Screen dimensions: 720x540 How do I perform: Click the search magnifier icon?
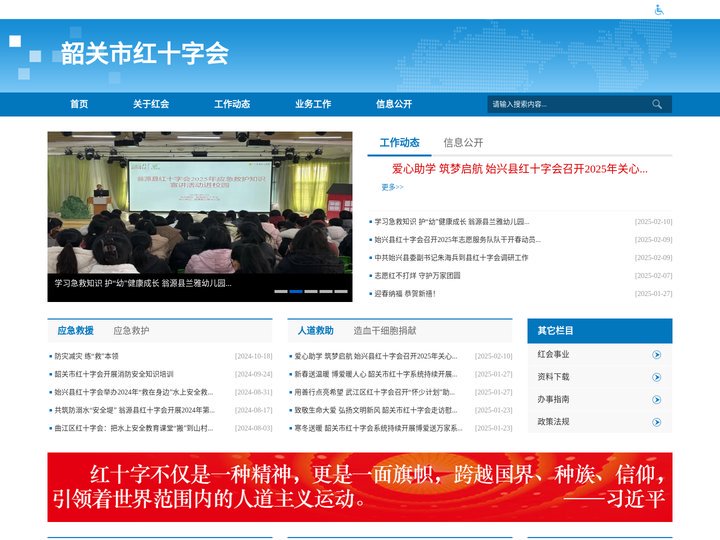657,104
